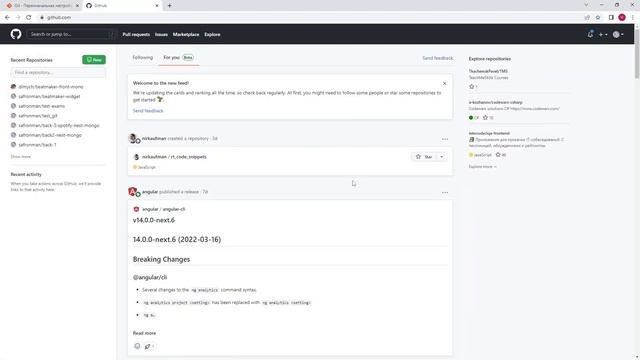Open the frontend explore repository link
Screen dimensions: 640x360
coord(489,133)
